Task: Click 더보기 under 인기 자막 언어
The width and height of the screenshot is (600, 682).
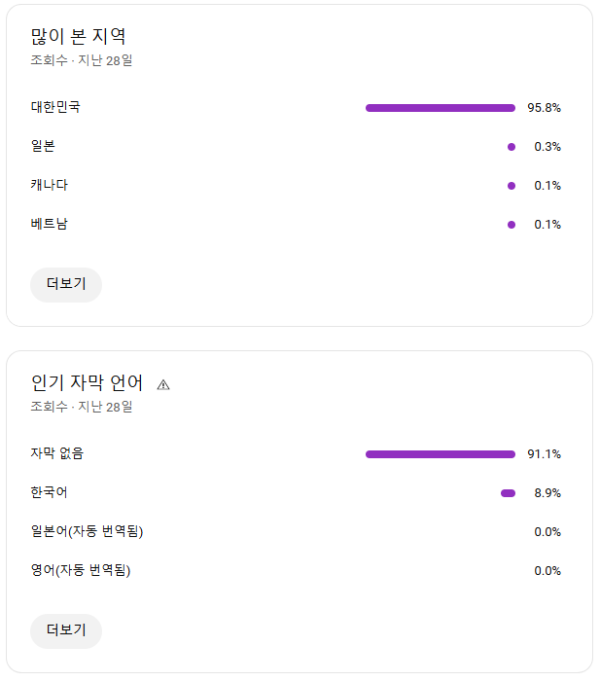Action: (66, 630)
